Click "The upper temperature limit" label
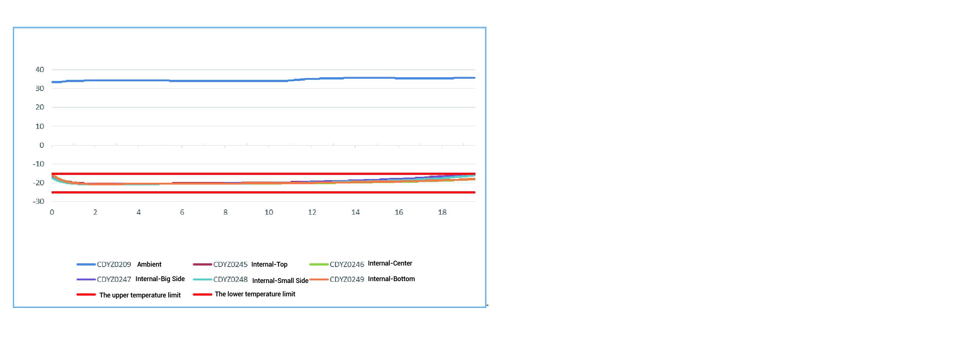 pos(140,295)
